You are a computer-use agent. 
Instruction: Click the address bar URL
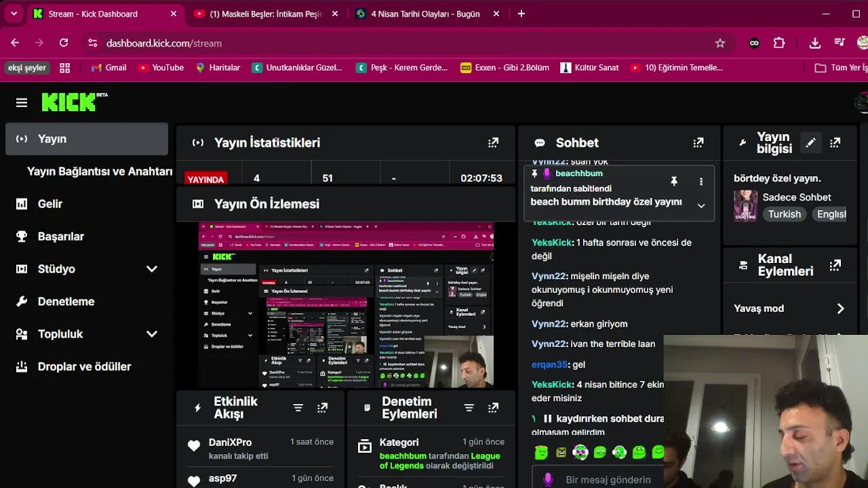point(164,43)
